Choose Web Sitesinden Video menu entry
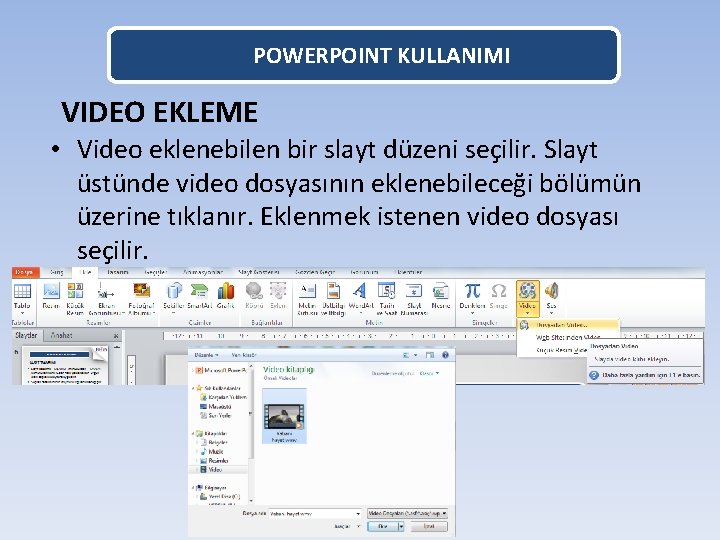720x540 pixels. (x=568, y=337)
